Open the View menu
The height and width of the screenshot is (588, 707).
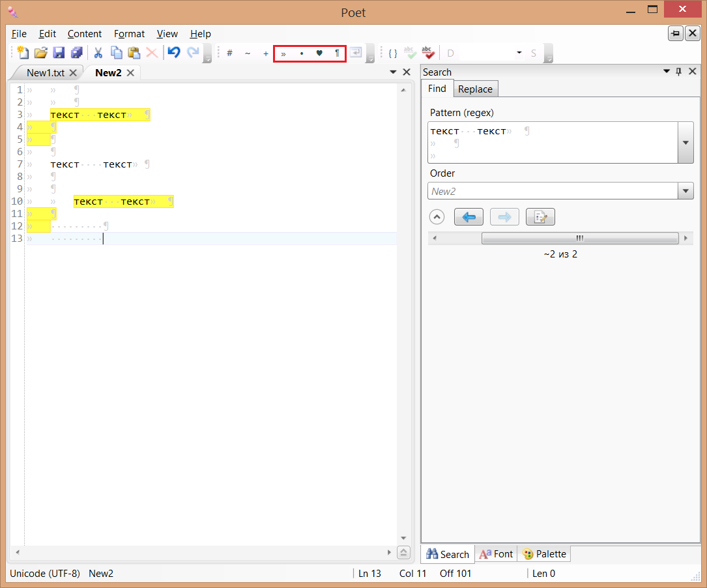(167, 34)
